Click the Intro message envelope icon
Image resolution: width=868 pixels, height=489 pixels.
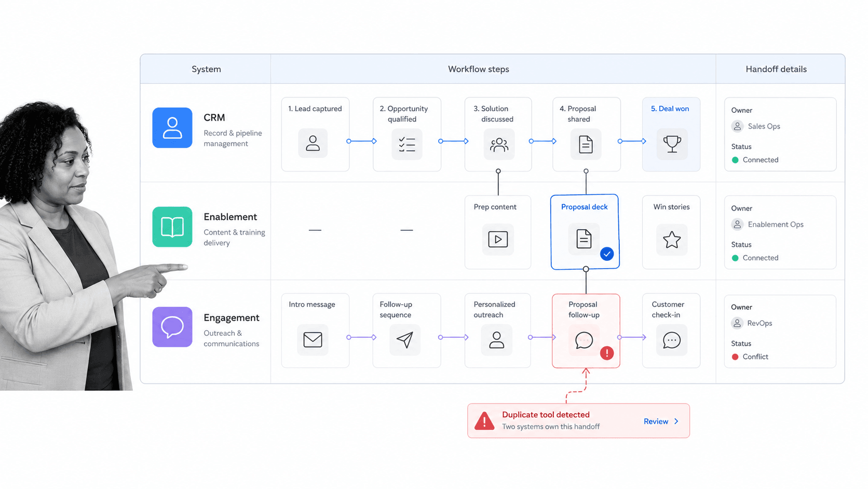coord(313,340)
